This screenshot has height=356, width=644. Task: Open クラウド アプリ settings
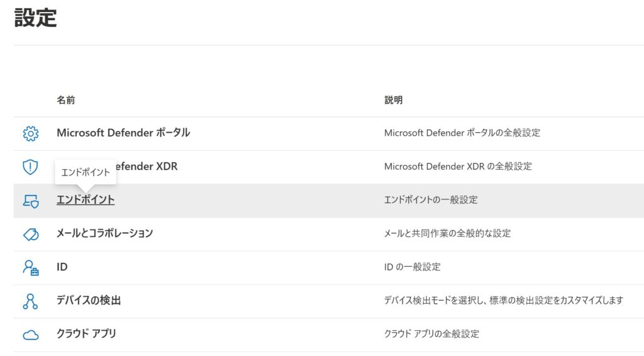click(x=86, y=334)
